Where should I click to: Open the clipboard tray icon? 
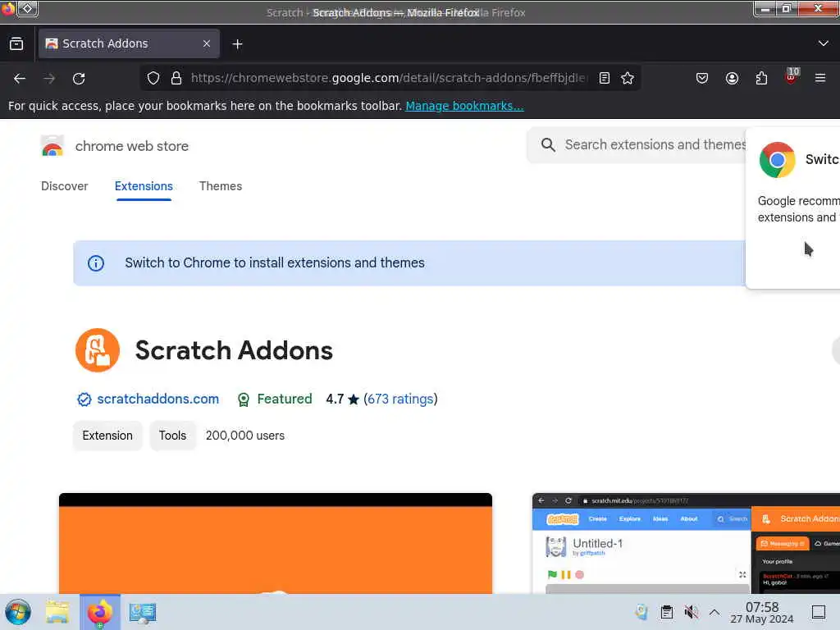(x=666, y=612)
